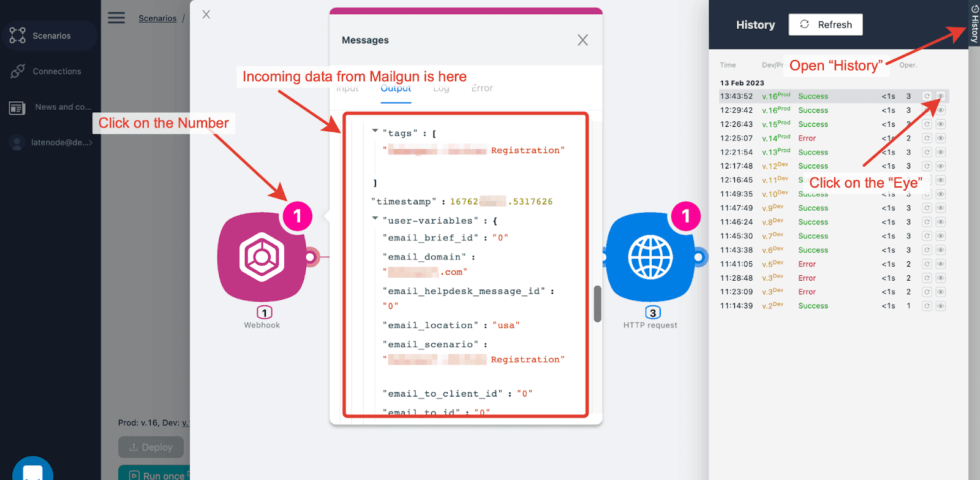
Task: Show the 11:41:05 Error run via eye
Action: coord(941,264)
